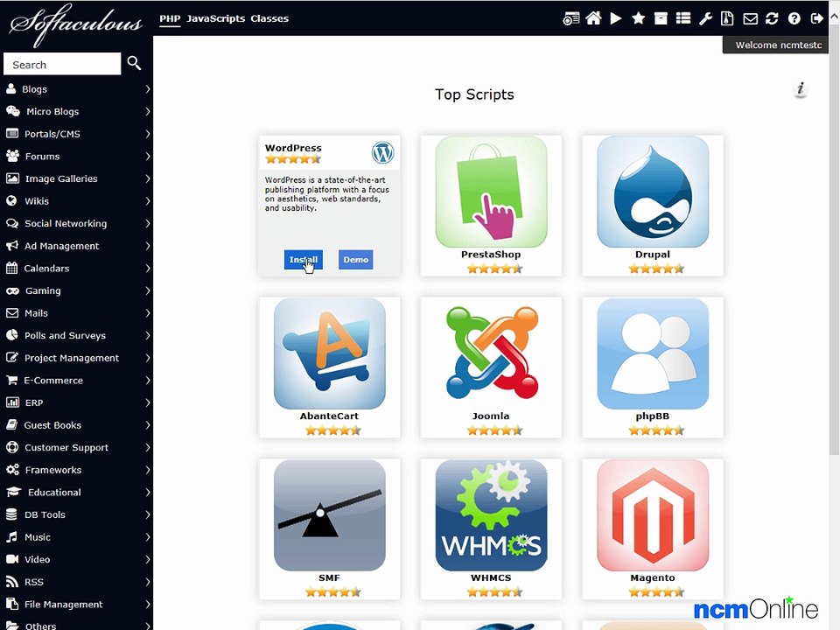The width and height of the screenshot is (840, 630).
Task: Open the Customer Support category
Action: [76, 447]
